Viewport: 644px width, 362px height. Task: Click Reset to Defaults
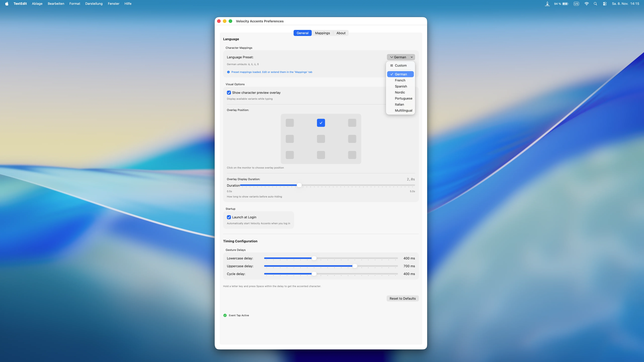[403, 298]
